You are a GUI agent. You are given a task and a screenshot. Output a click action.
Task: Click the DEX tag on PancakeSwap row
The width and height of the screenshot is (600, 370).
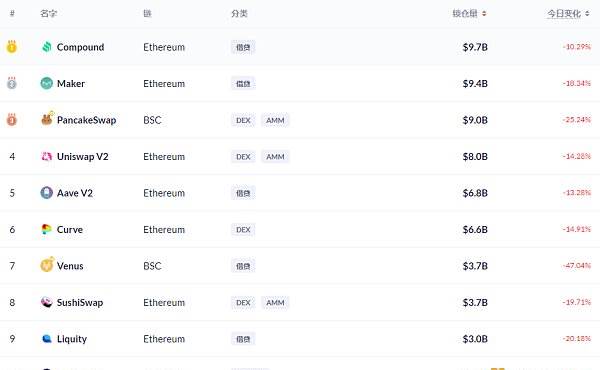(243, 120)
